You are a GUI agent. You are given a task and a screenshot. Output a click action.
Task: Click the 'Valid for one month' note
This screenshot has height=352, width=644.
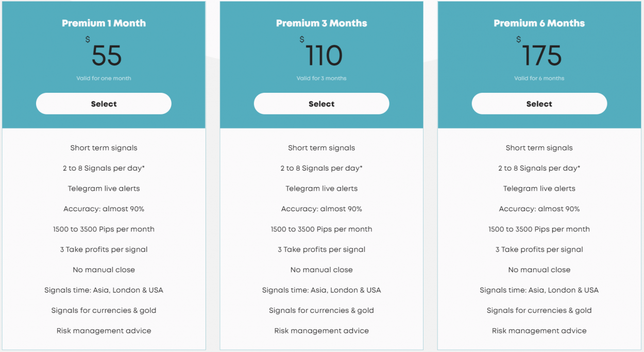pos(104,78)
